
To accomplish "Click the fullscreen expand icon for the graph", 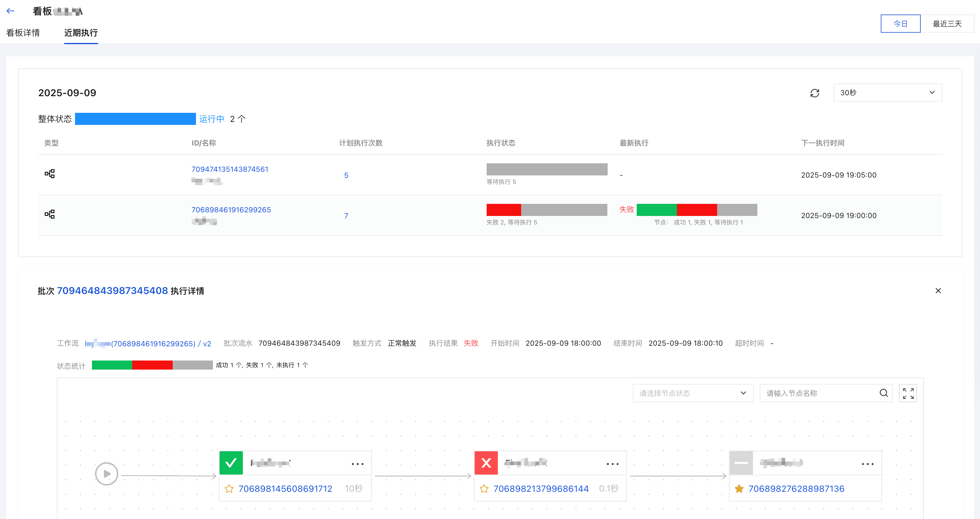I will [x=908, y=393].
